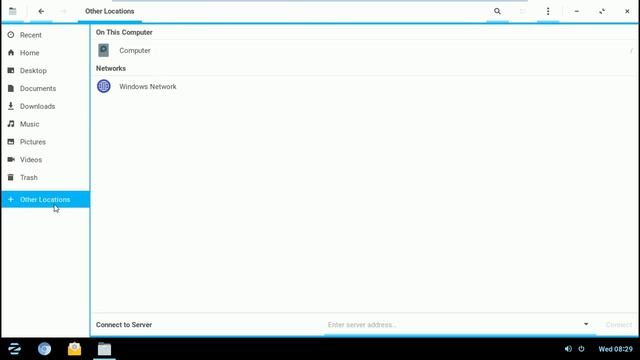Screen dimensions: 640x360
Task: Click Files icon in taskbar
Action: (104, 349)
